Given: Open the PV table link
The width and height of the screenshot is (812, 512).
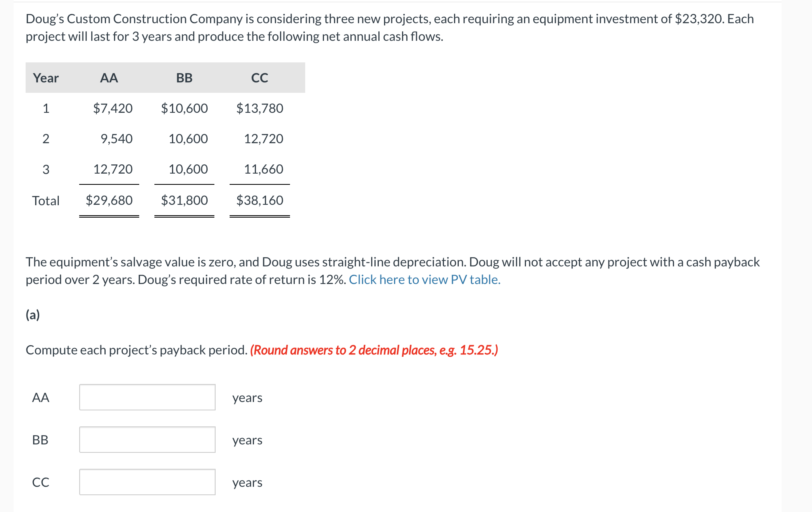Looking at the screenshot, I should [424, 280].
